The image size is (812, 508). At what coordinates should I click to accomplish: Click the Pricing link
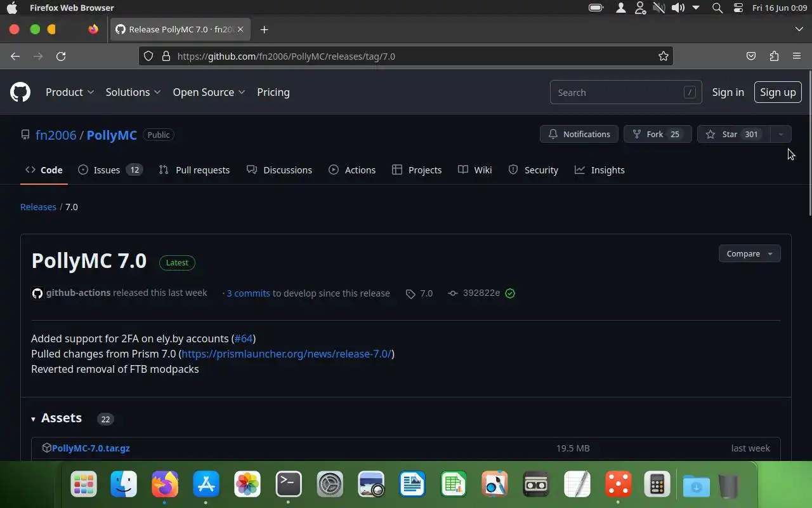[273, 92]
